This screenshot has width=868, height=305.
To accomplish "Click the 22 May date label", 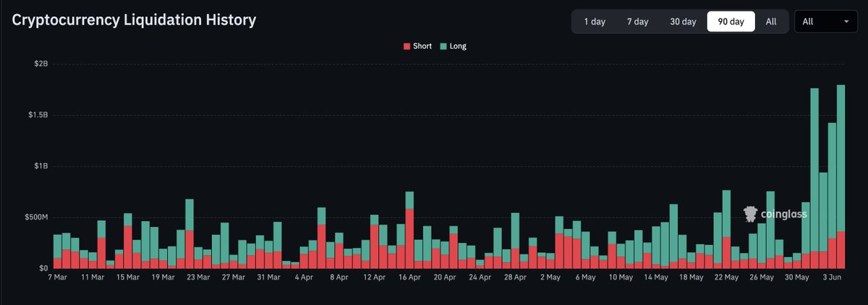I will (x=727, y=277).
